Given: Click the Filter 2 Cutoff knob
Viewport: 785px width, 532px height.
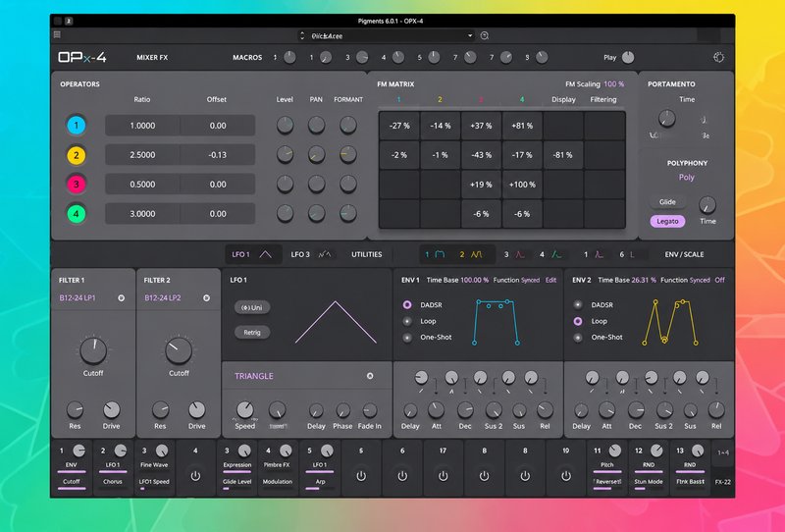Looking at the screenshot, I should click(x=179, y=350).
